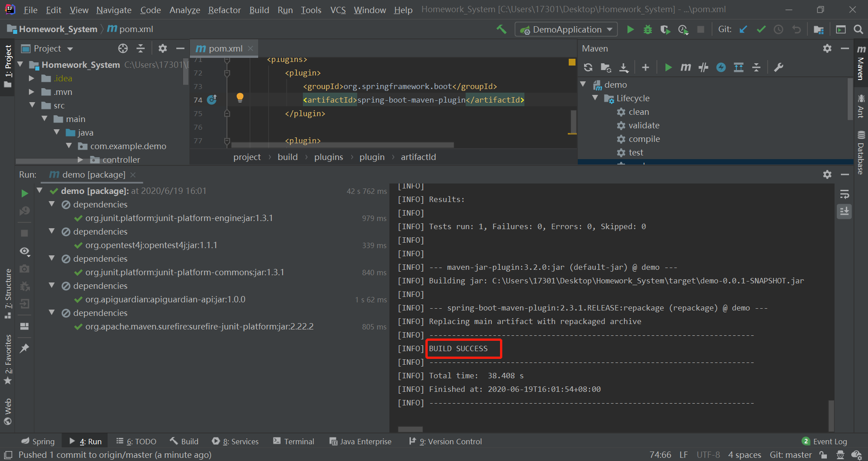
Task: Expand the controller folder in Project tree
Action: pyautogui.click(x=80, y=159)
